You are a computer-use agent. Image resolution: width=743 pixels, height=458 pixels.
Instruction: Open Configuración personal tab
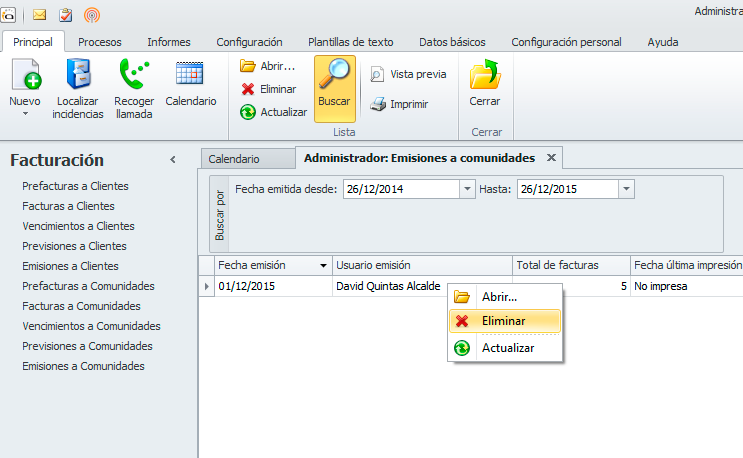(566, 42)
